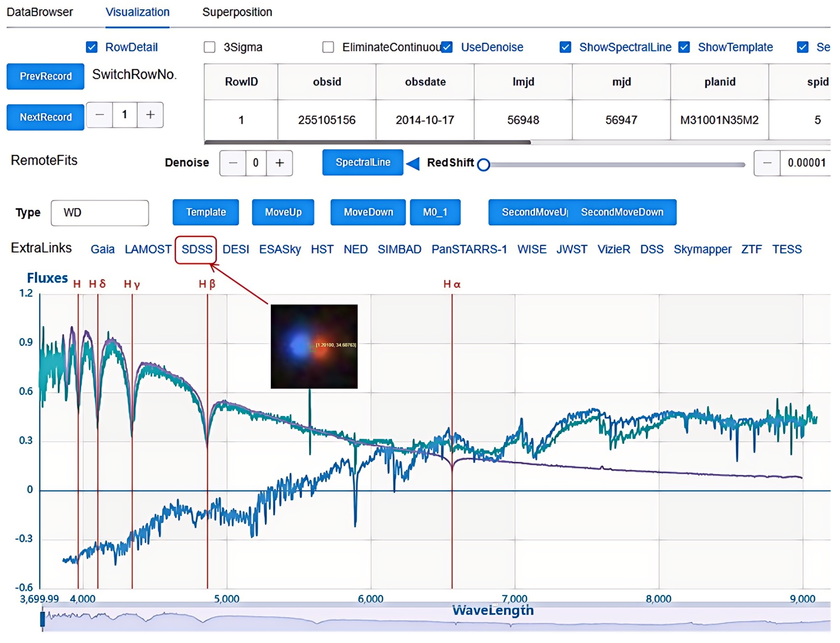
Task: Click SwitchRowNo plus stepper button
Action: pyautogui.click(x=150, y=115)
